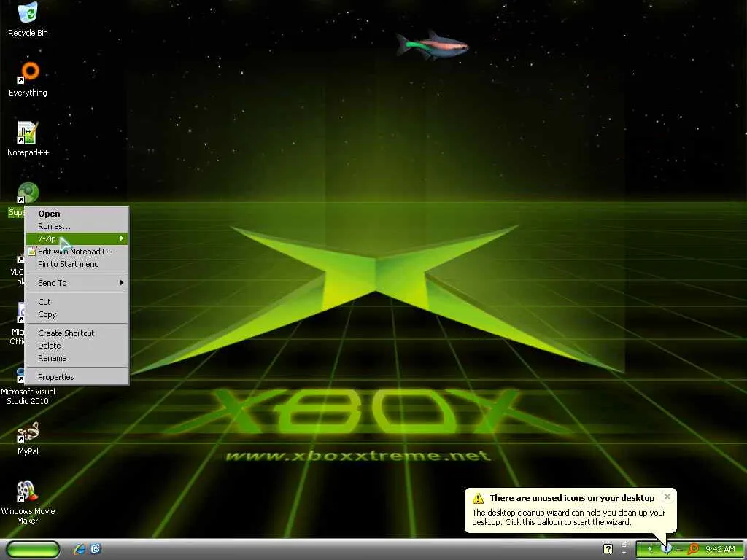Select the Notepad++ desktop shortcut

(28, 139)
